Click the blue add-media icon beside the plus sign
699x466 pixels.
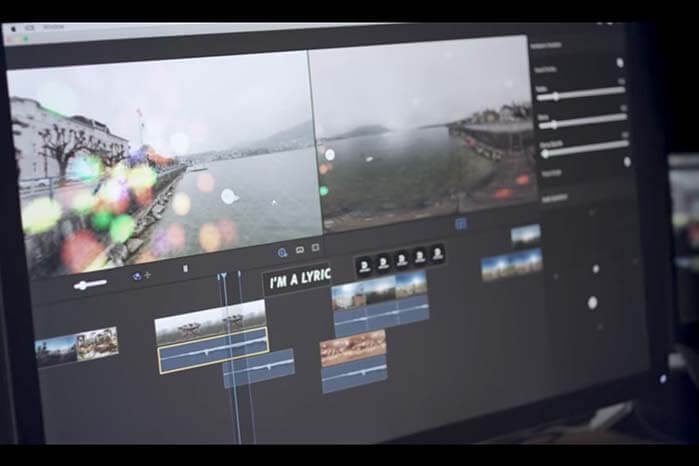click(136, 276)
